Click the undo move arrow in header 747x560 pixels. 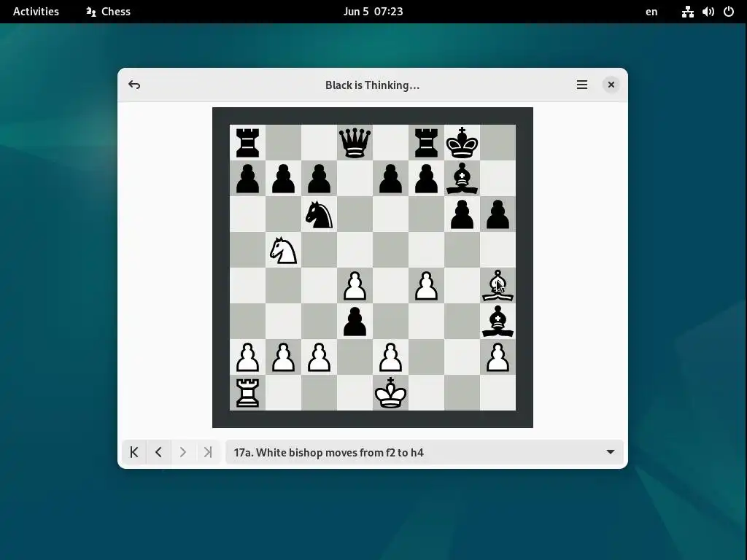[134, 85]
